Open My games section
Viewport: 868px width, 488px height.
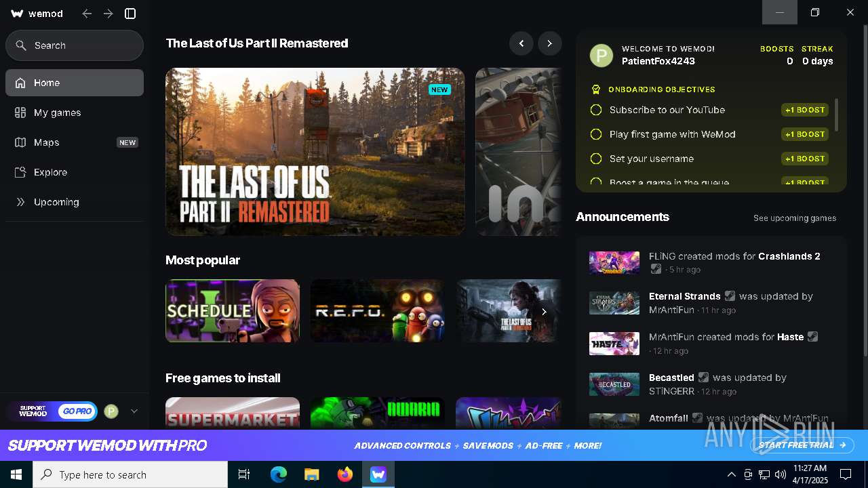point(75,113)
